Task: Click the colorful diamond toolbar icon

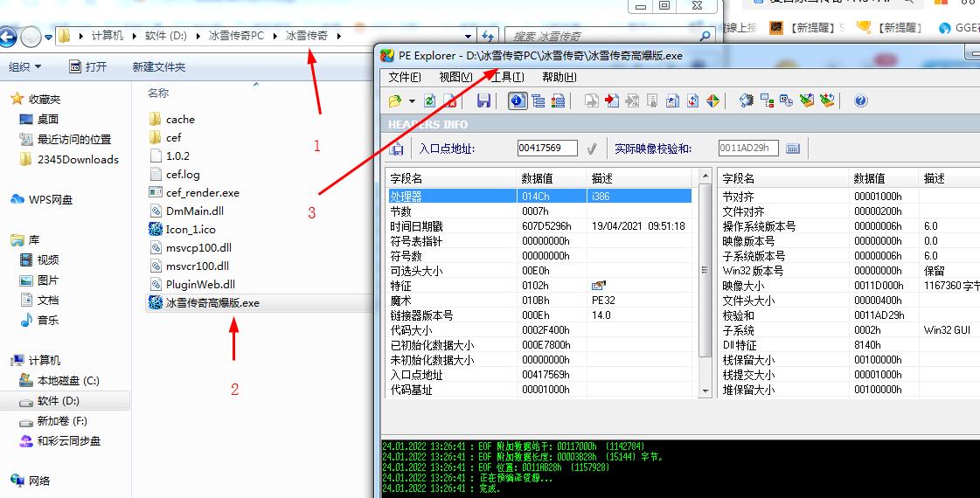Action: click(x=712, y=101)
